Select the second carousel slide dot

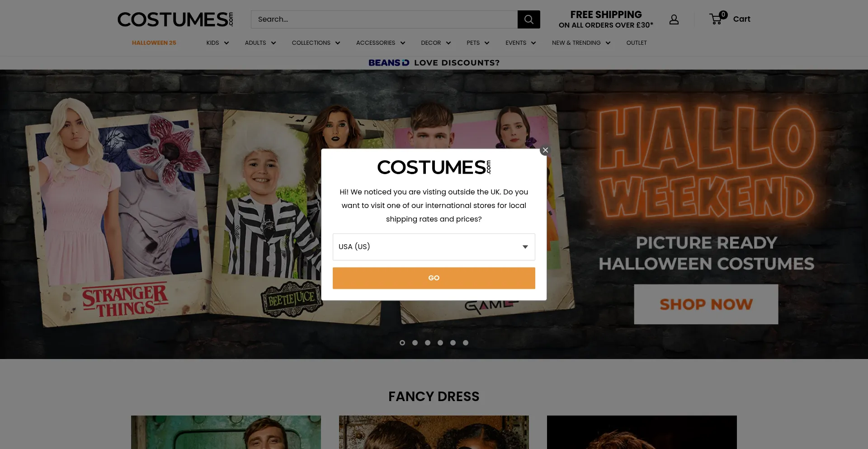click(x=415, y=343)
